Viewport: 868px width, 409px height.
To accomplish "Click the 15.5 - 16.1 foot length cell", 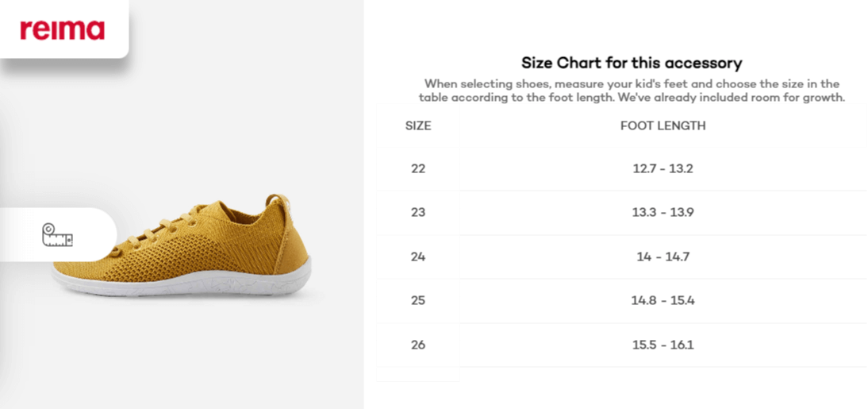I will point(663,345).
